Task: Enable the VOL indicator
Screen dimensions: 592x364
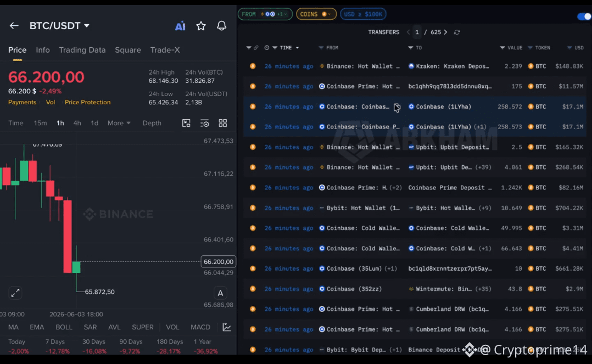Action: point(172,327)
